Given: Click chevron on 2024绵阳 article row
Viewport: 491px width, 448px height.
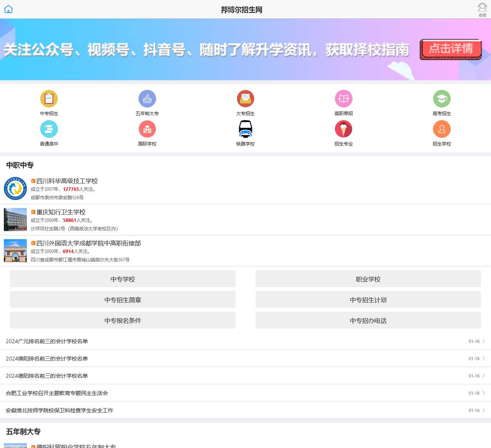Looking at the screenshot, I should [484, 359].
